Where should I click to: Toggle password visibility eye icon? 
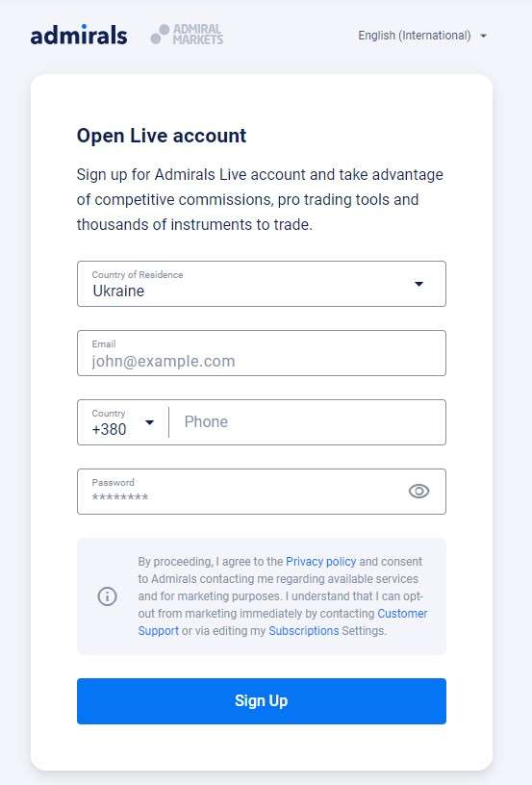point(418,492)
